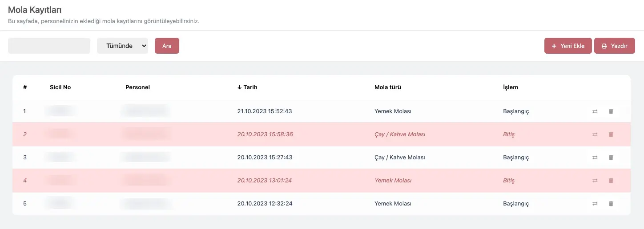This screenshot has width=644, height=229.
Task: Click swap arrows icon in row 1
Action: [x=595, y=111]
